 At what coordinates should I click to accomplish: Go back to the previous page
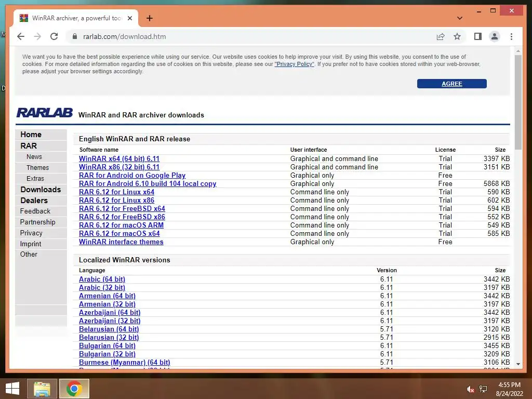tap(21, 37)
